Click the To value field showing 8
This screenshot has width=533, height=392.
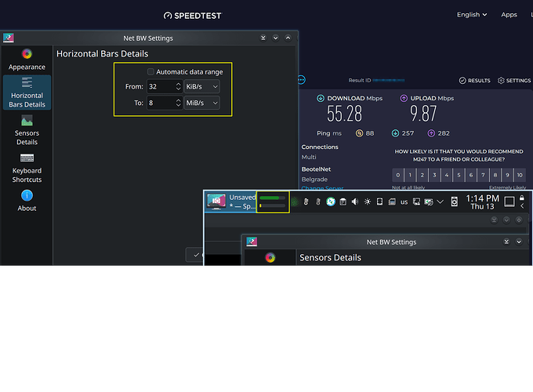pyautogui.click(x=161, y=103)
